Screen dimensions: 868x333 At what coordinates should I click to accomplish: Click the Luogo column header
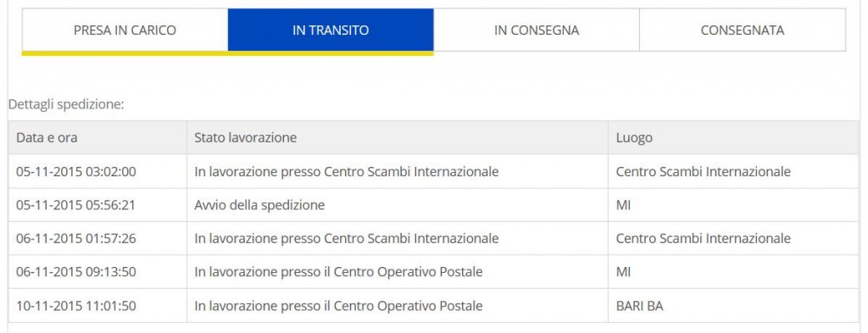point(733,138)
